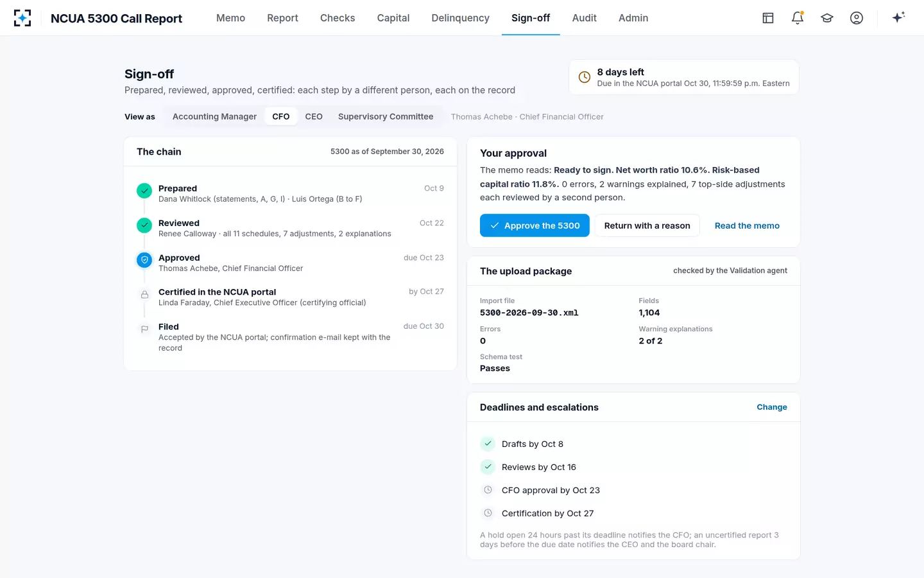Click the flag icon for Filed step
The image size is (924, 578).
[144, 329]
